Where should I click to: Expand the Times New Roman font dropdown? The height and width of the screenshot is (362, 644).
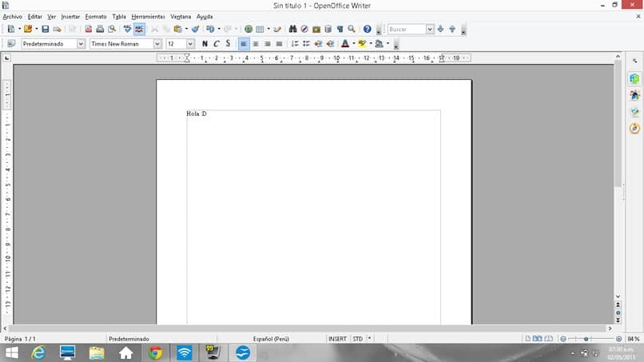click(157, 44)
